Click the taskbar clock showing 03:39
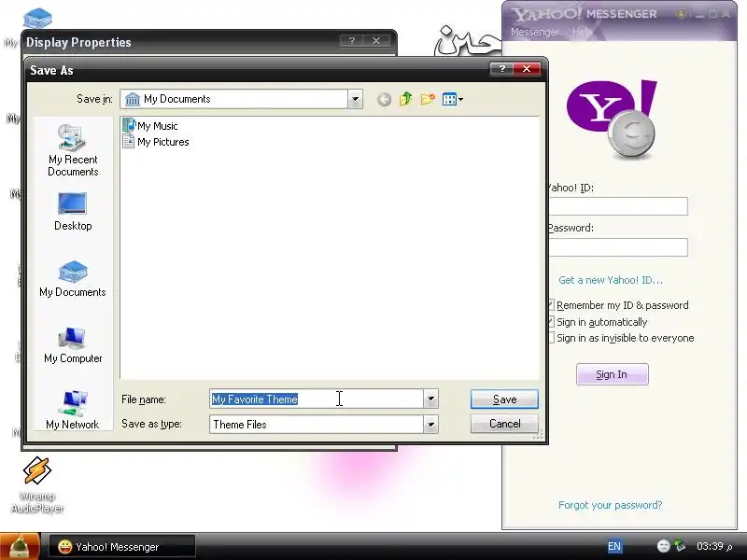Screen dimensions: 747x560 pos(714,546)
